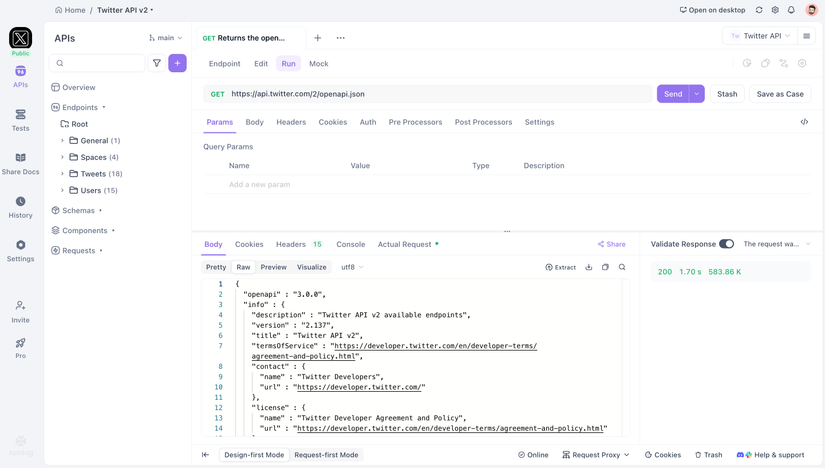Open the Send button dropdown arrow
The height and width of the screenshot is (468, 825).
[x=697, y=94]
